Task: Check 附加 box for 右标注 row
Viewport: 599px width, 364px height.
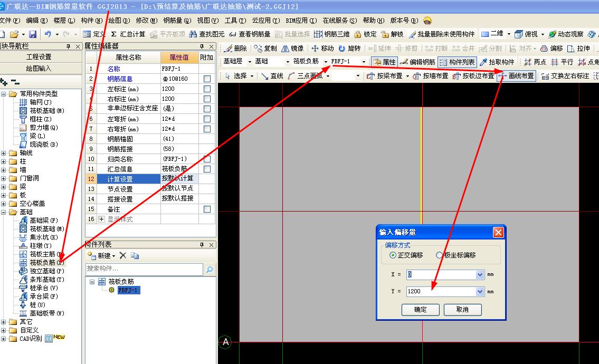Action: point(207,99)
